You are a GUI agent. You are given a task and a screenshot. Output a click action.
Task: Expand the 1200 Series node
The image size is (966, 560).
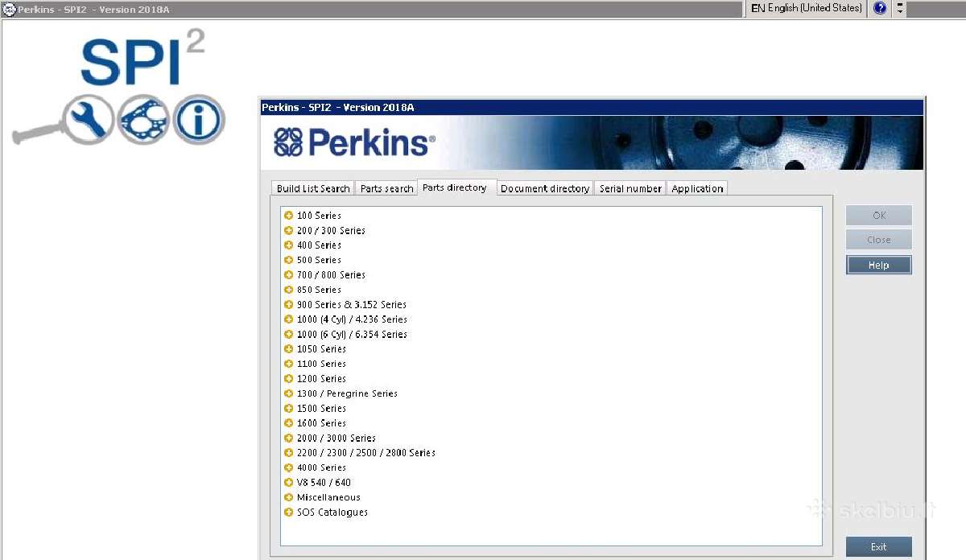coord(289,379)
